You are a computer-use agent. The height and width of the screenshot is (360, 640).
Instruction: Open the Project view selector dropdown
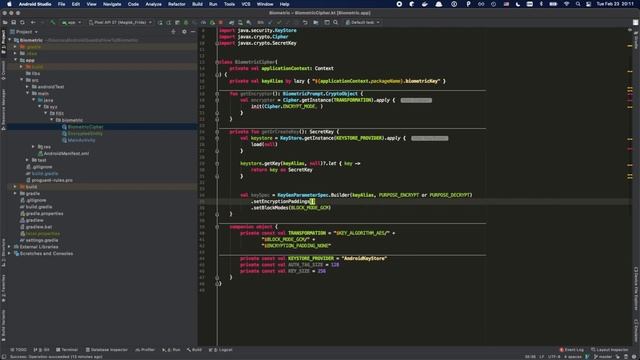click(24, 31)
